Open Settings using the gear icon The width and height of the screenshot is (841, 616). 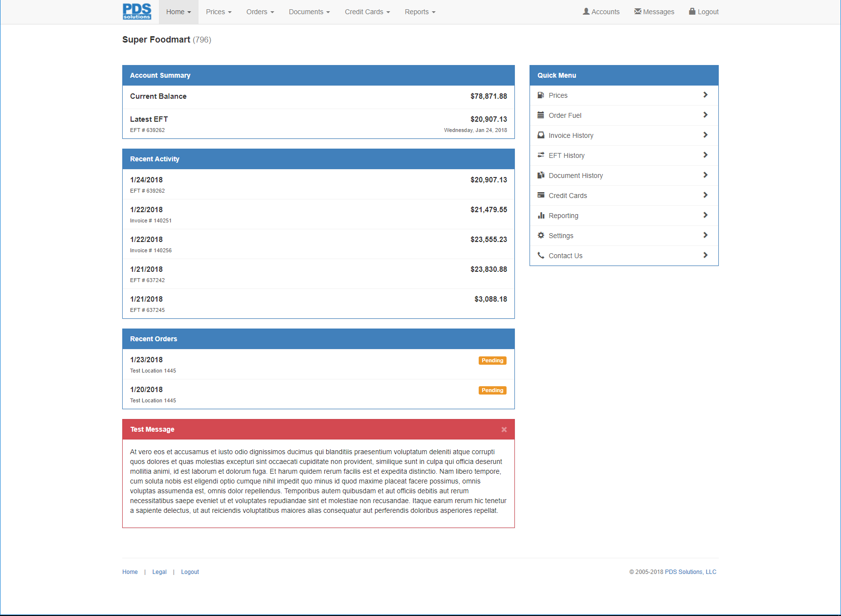tap(541, 235)
